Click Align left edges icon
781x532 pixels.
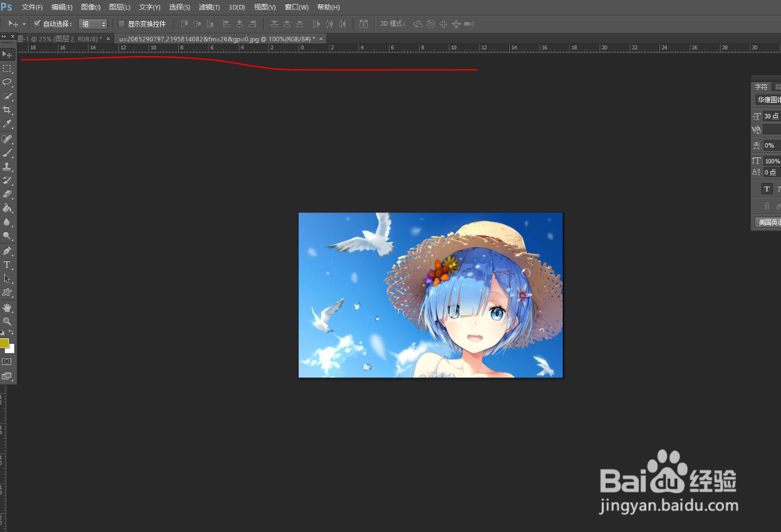[226, 24]
